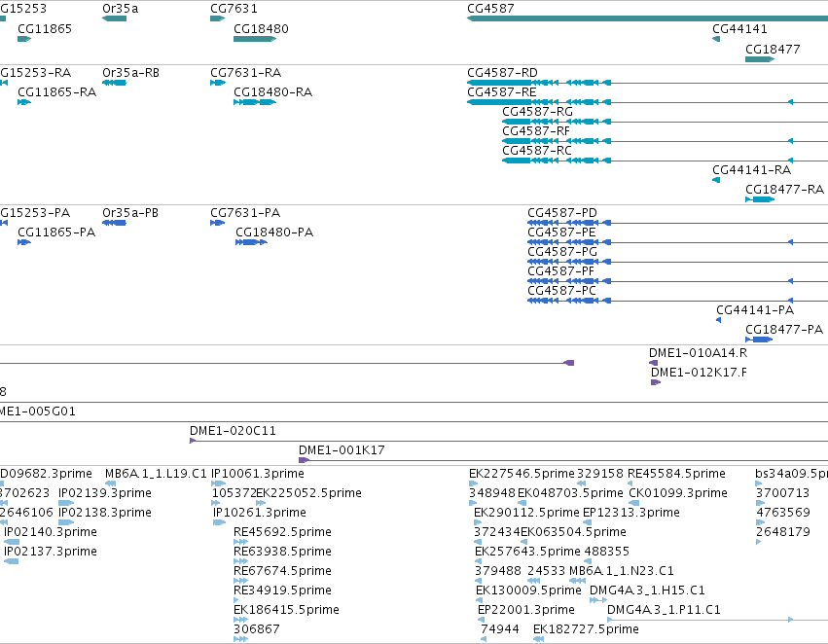Click protein CG4587-PG
The height and width of the screenshot is (644, 828).
click(x=677, y=262)
